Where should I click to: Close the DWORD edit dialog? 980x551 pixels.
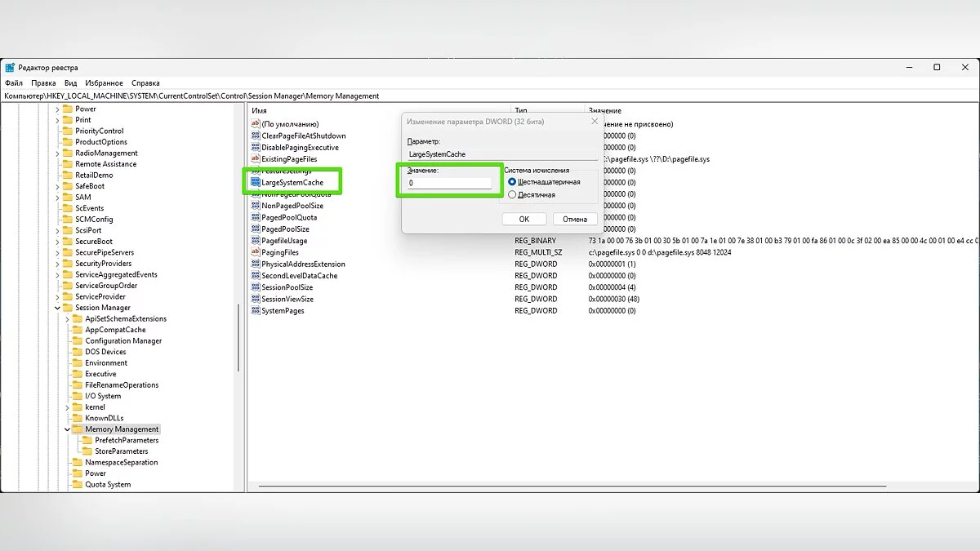pyautogui.click(x=594, y=122)
